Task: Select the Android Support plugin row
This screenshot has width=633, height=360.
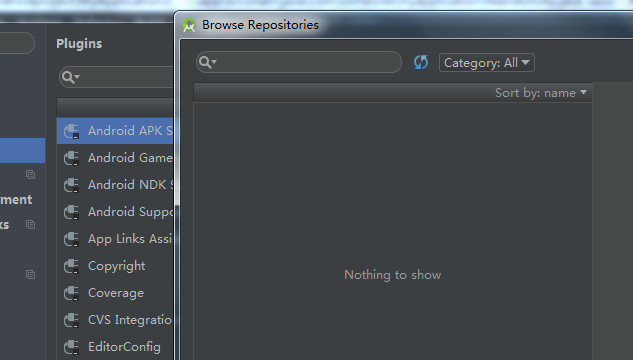Action: (x=115, y=212)
